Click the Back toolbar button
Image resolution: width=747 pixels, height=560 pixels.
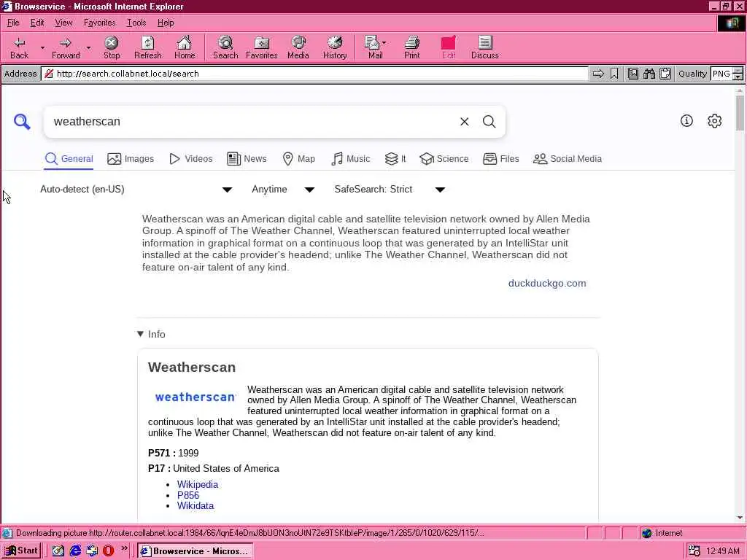click(x=19, y=48)
